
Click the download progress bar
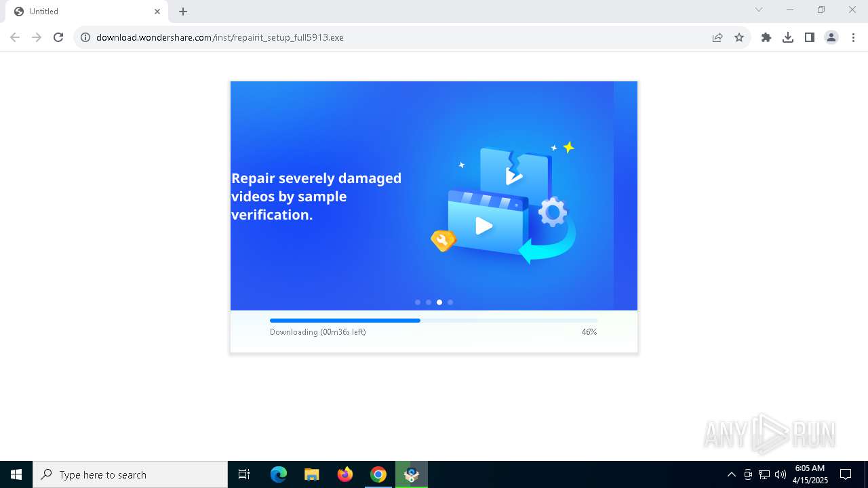tap(433, 321)
